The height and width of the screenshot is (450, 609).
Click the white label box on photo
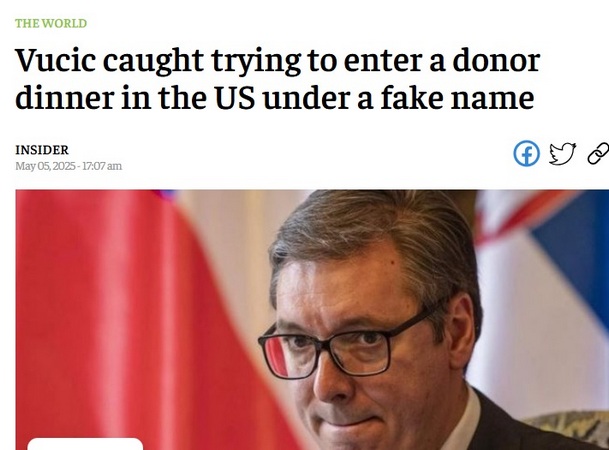[x=85, y=444]
